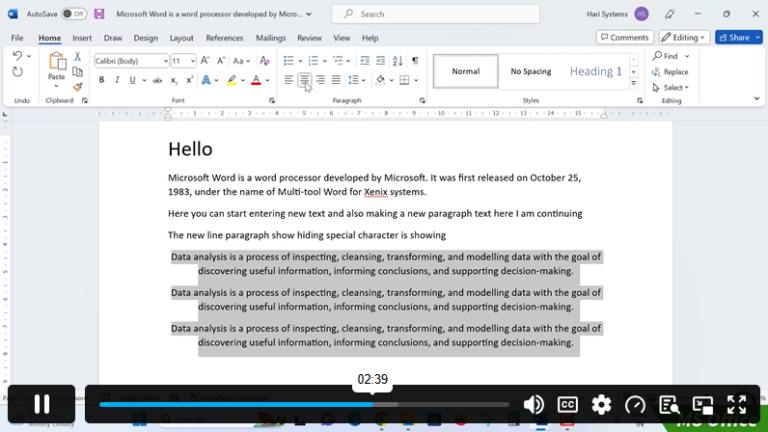Click the bullets list icon
Viewport: 768px width, 432px height.
[288, 61]
